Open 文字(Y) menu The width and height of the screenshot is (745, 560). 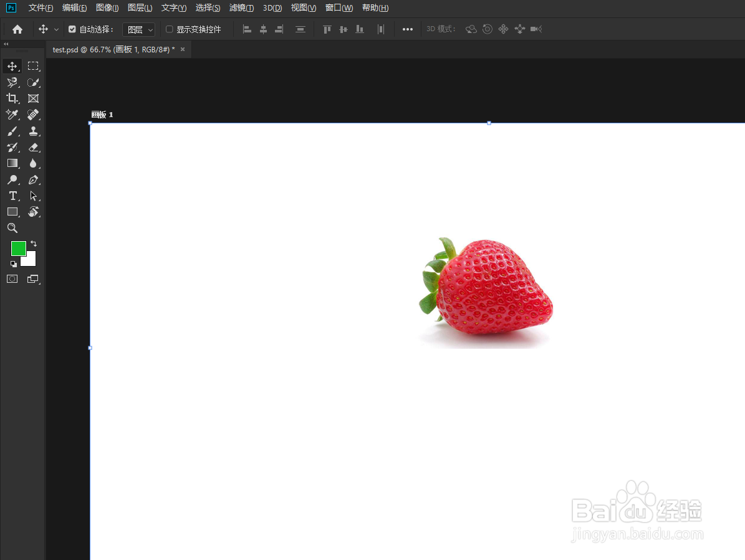point(174,7)
